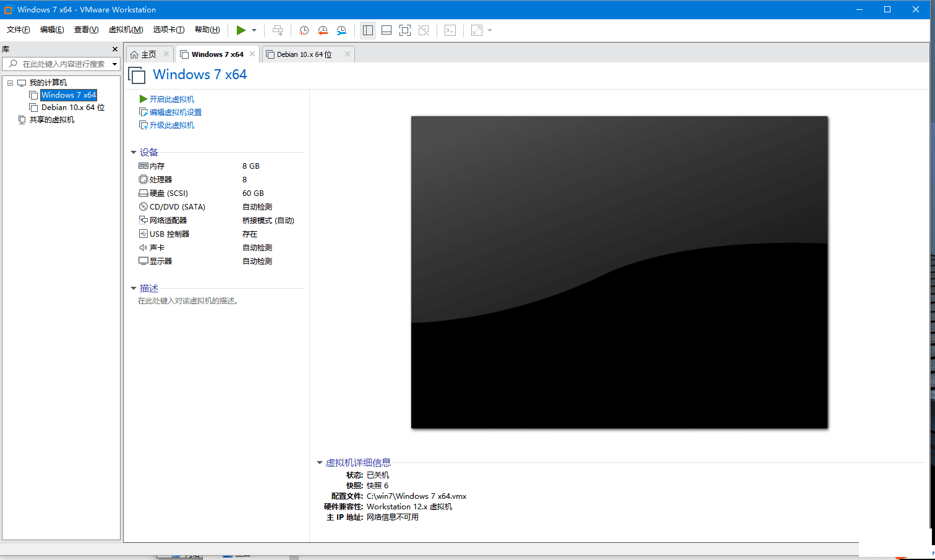Toggle the thumbnail bar view icon
Viewport: 935px width, 560px height.
(x=386, y=30)
